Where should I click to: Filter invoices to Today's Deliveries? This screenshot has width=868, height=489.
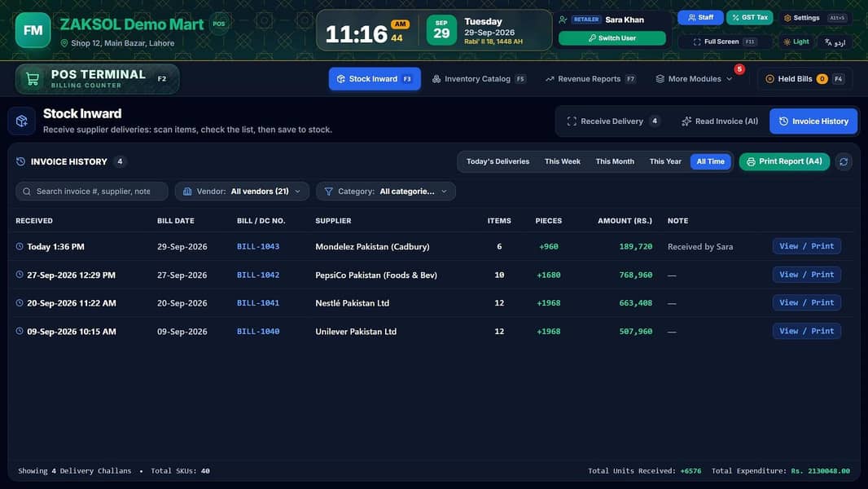point(498,161)
